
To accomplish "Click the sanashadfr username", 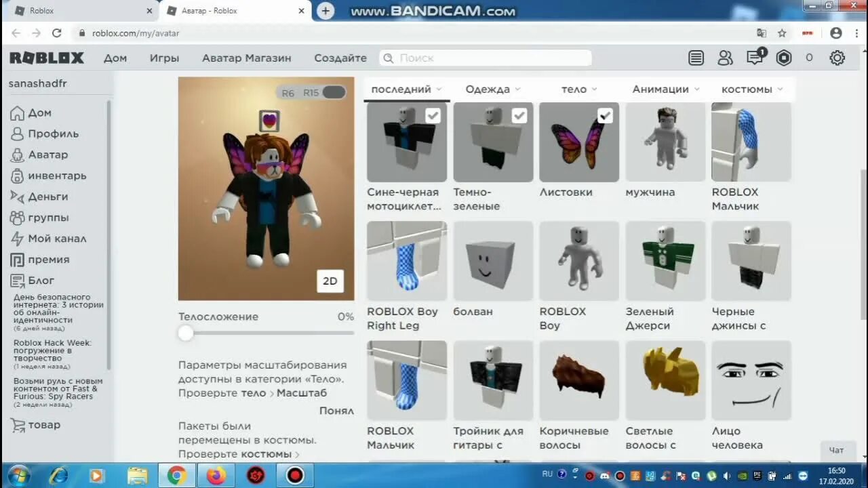I will click(x=37, y=83).
